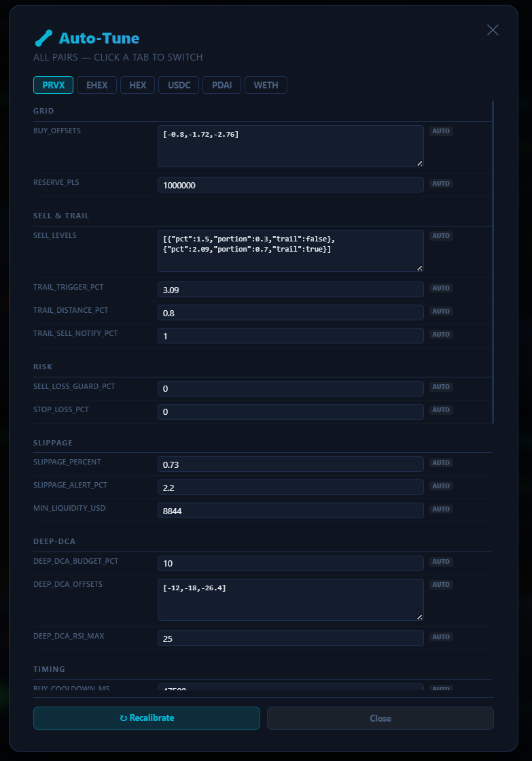Screen dimensions: 532x761
Task: Toggle AUTO badge for STOP_LOSS_PCT
Action: [441, 410]
